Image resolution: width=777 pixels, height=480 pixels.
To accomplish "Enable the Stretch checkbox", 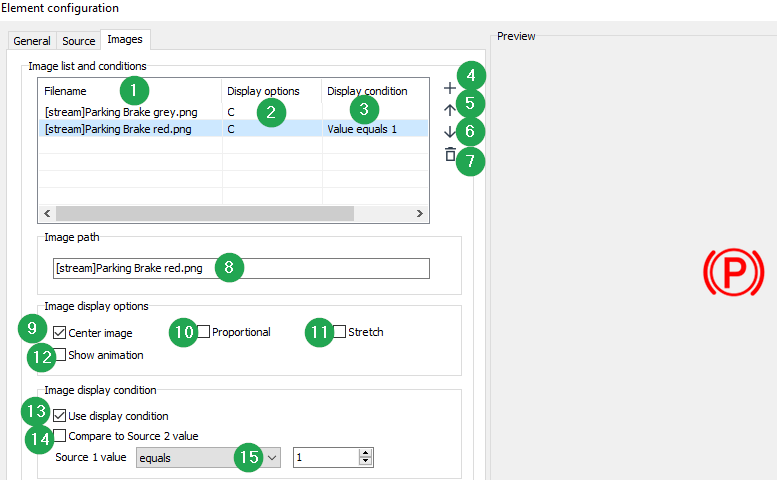I will click(340, 332).
